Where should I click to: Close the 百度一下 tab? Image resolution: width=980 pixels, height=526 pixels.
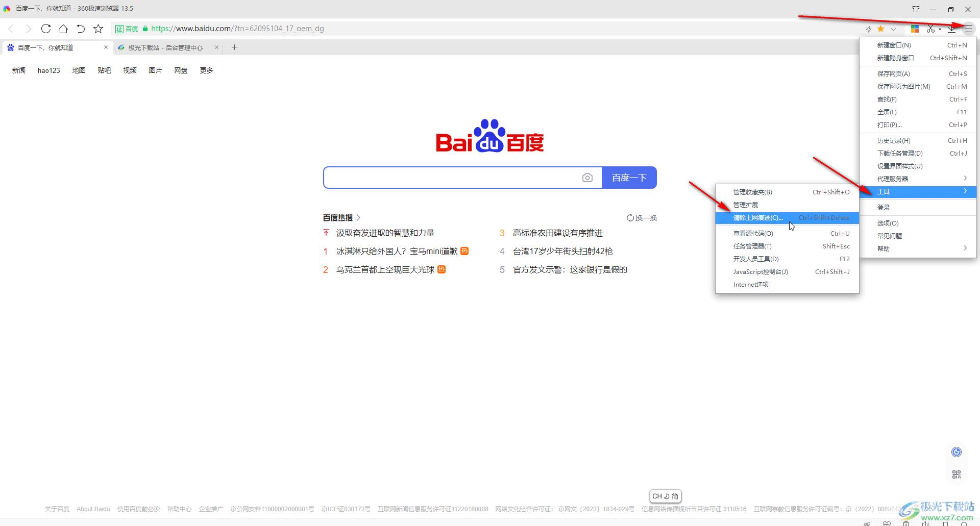tap(106, 47)
